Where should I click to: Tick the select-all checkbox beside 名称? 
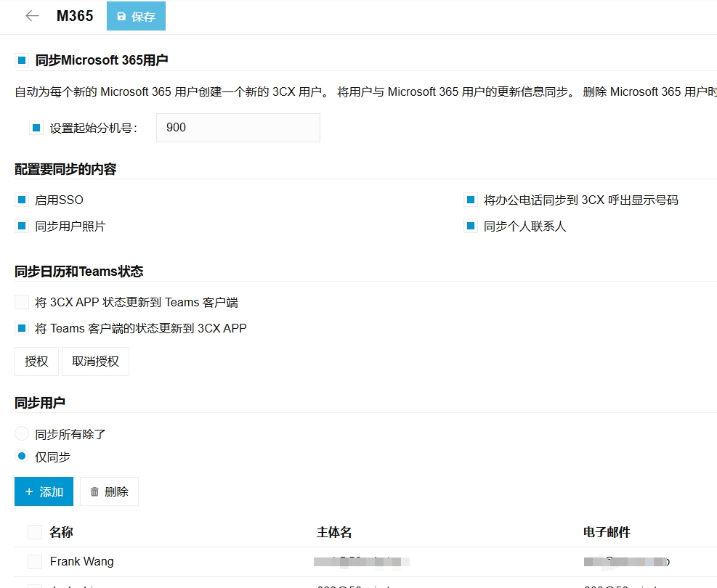35,532
